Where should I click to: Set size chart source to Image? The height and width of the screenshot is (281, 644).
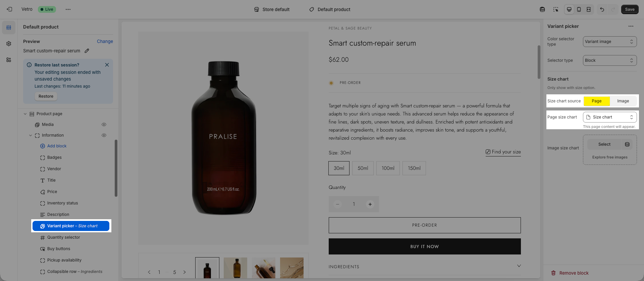click(x=623, y=101)
